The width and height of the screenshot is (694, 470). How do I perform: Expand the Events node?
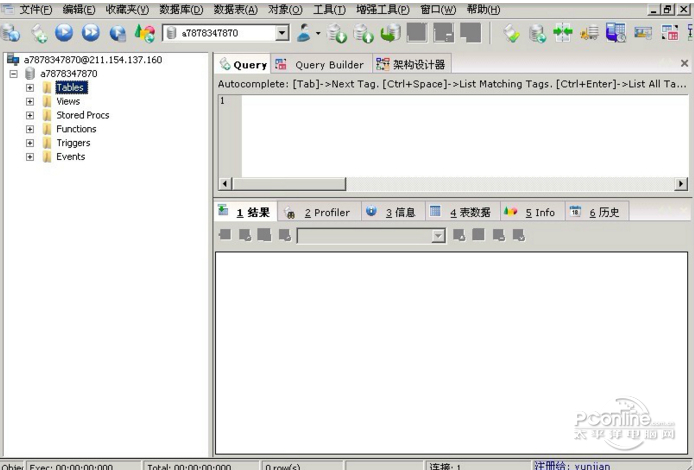(30, 157)
